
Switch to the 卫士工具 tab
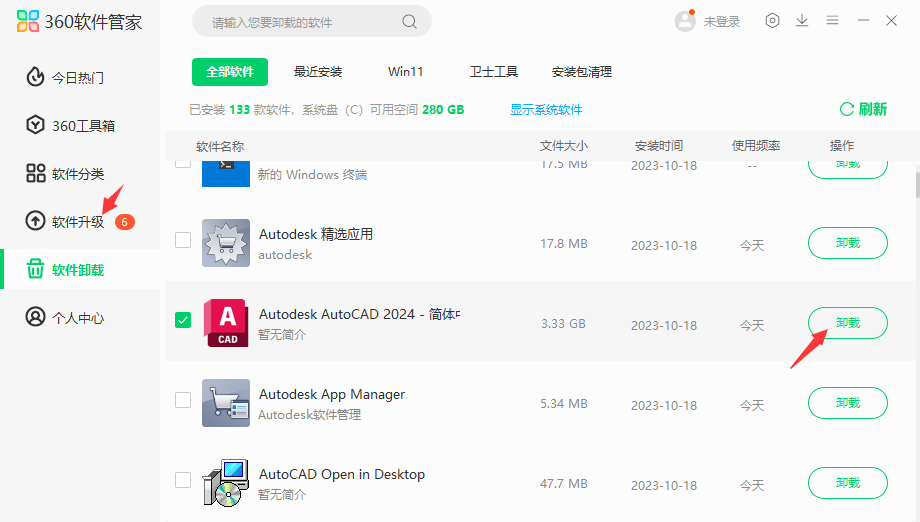click(493, 72)
